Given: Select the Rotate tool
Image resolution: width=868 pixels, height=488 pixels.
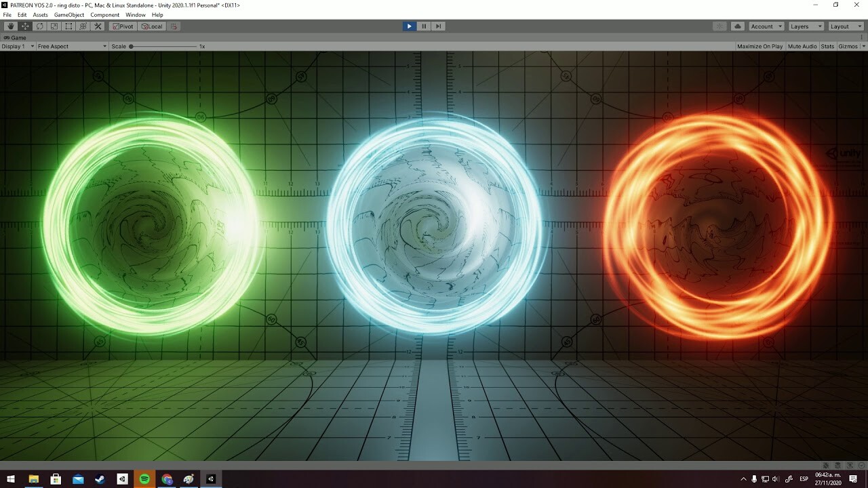Looking at the screenshot, I should [x=39, y=26].
